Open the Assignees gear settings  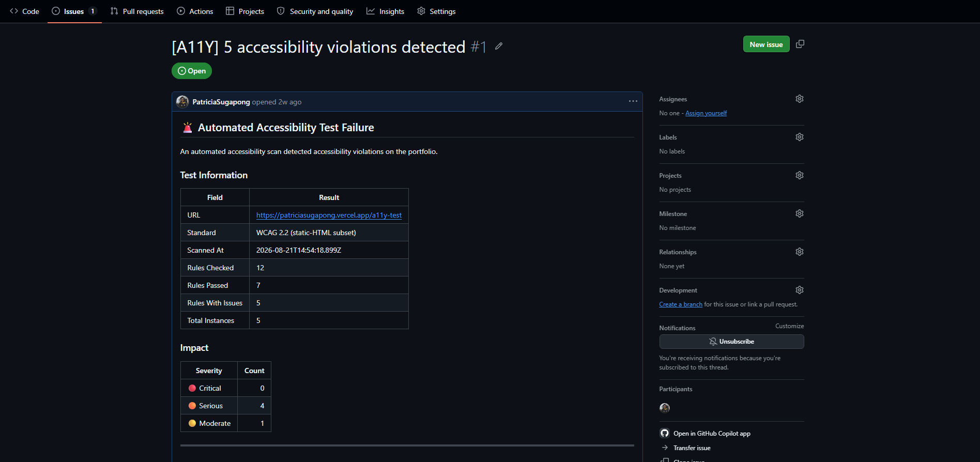tap(800, 99)
